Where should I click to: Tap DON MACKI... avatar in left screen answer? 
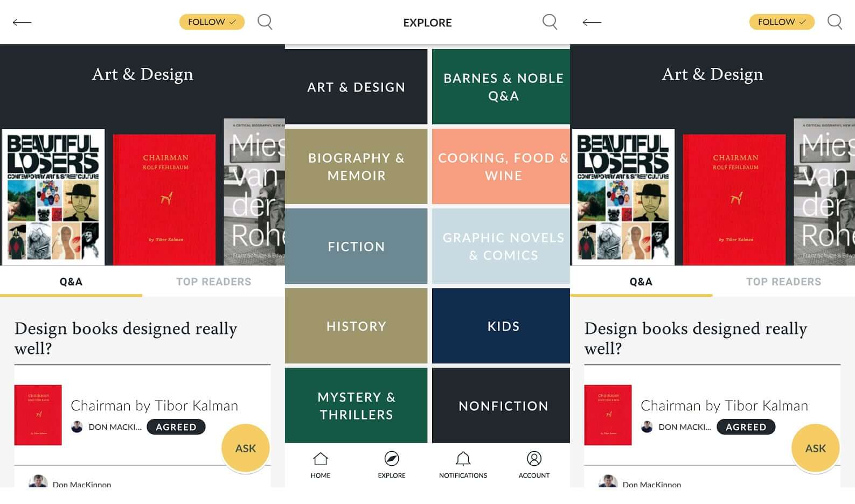(77, 427)
